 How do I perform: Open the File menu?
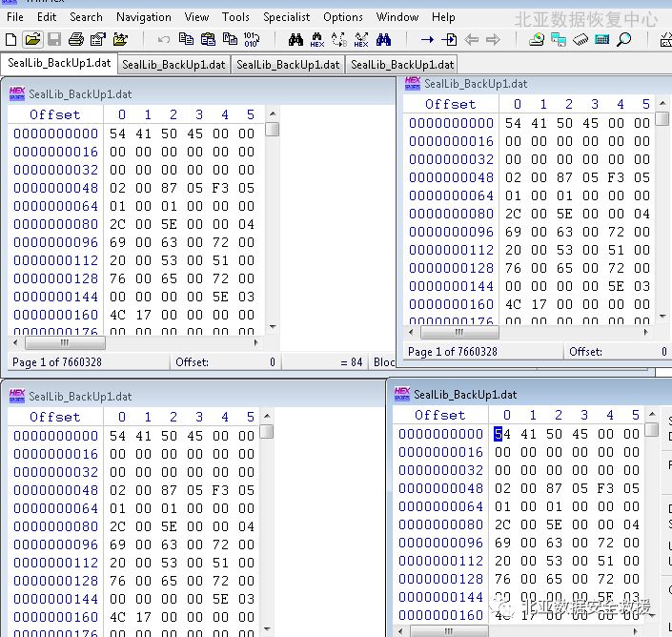coord(15,17)
